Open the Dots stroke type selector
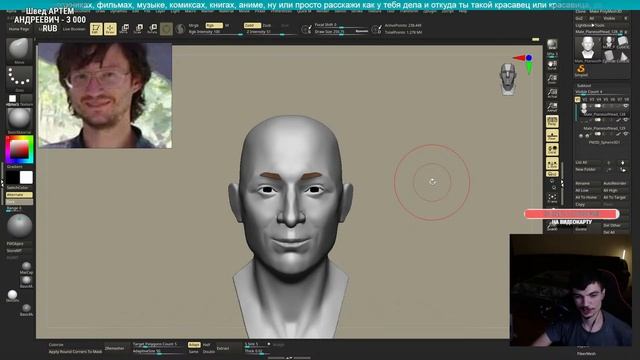The image size is (640, 360). (x=19, y=79)
